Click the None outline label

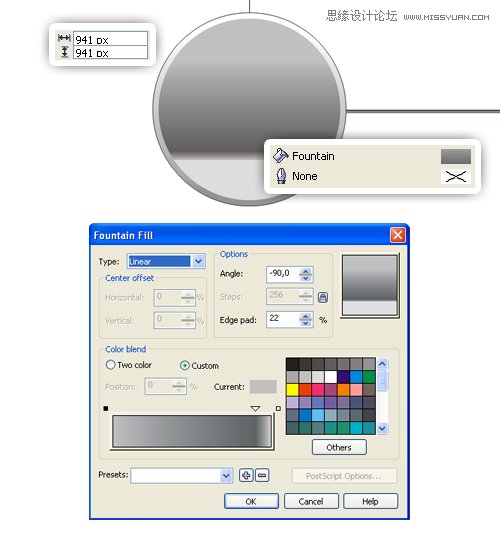[305, 176]
